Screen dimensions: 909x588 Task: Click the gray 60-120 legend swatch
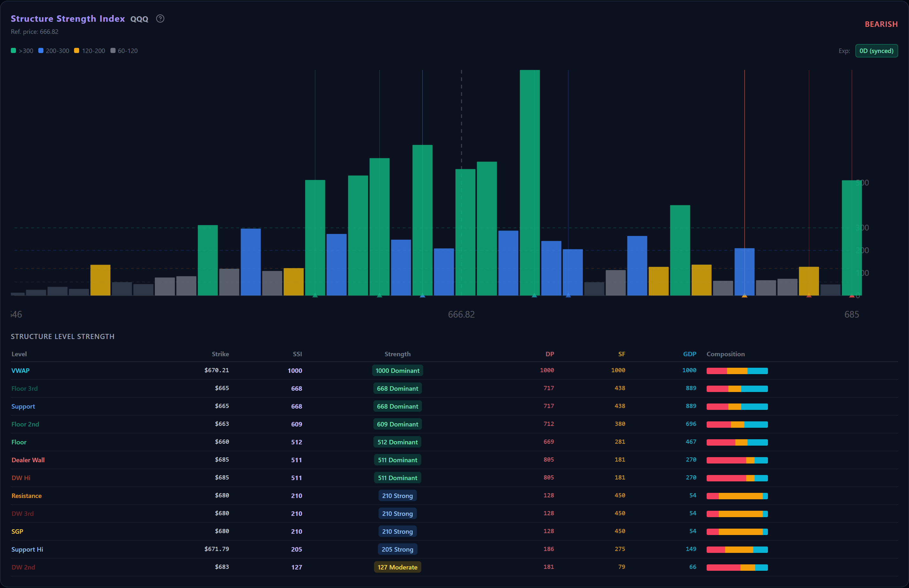point(113,51)
